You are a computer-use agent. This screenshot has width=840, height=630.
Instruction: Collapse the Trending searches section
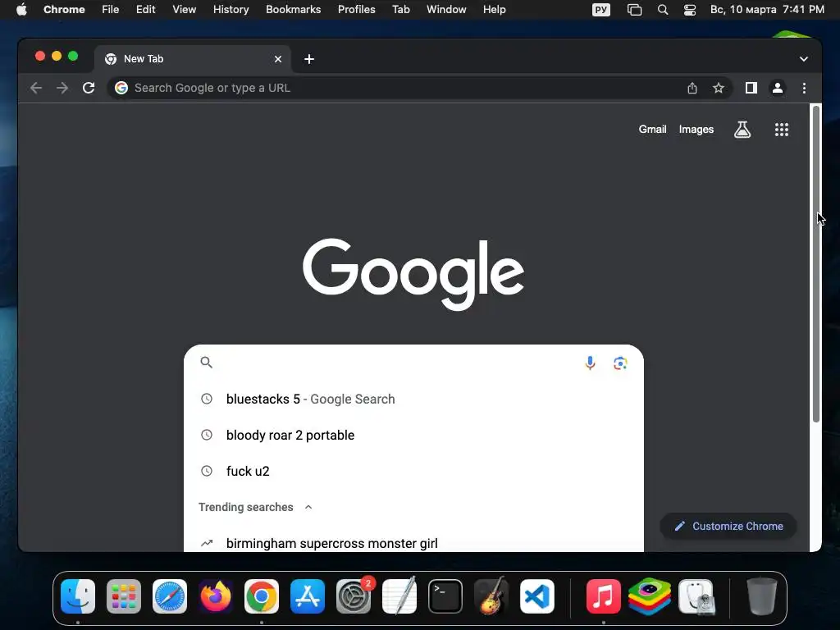coord(308,507)
